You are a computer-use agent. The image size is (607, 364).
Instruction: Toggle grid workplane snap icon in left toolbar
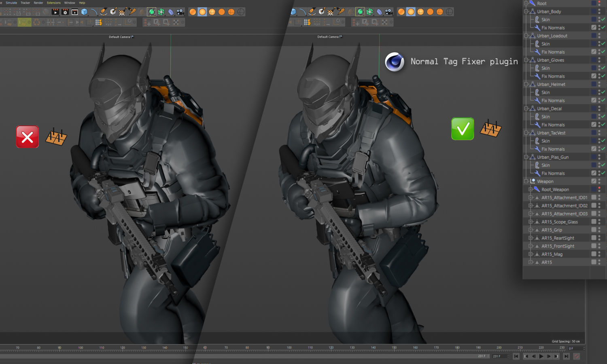(x=98, y=22)
